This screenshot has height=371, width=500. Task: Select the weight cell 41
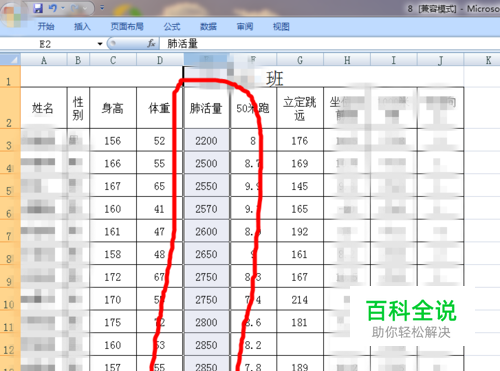160,209
